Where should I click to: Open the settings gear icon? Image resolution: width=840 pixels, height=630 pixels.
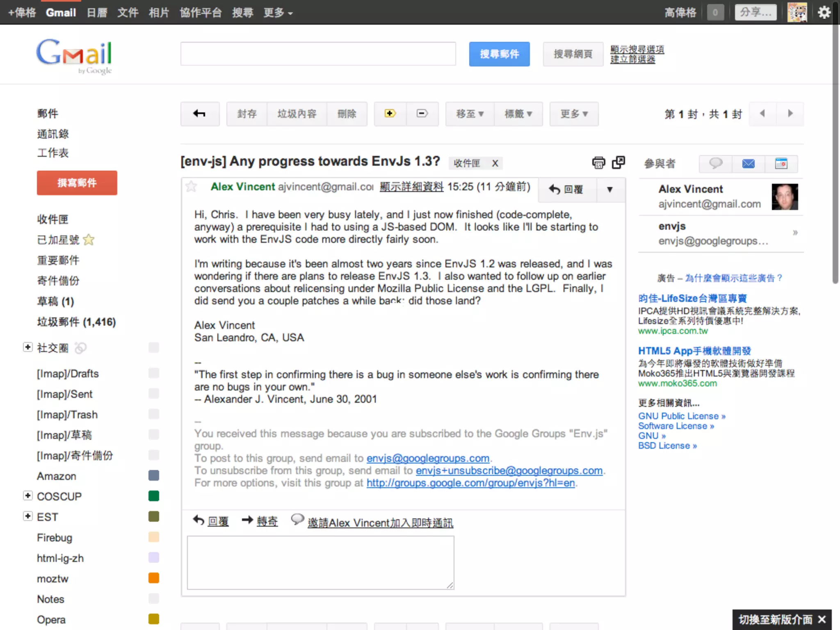point(824,12)
